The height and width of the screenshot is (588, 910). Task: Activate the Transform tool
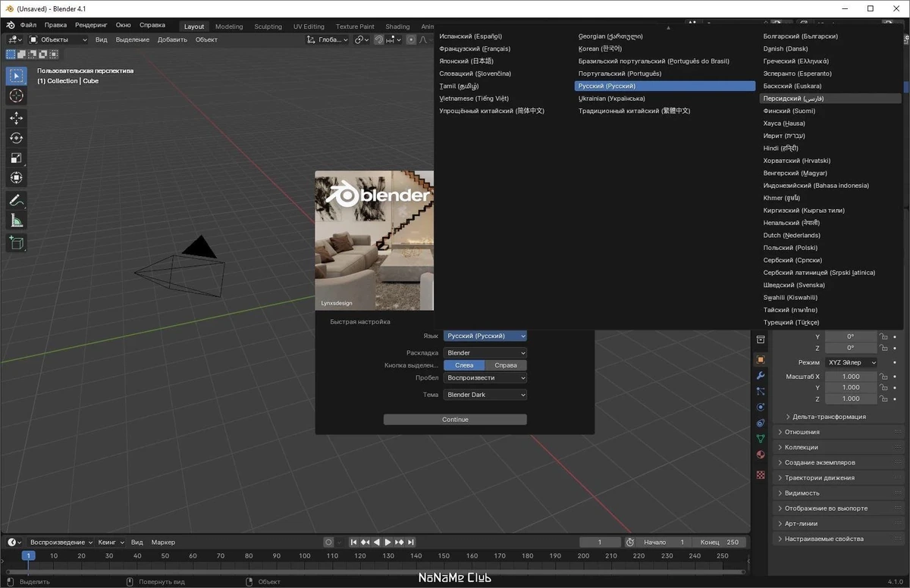click(17, 177)
